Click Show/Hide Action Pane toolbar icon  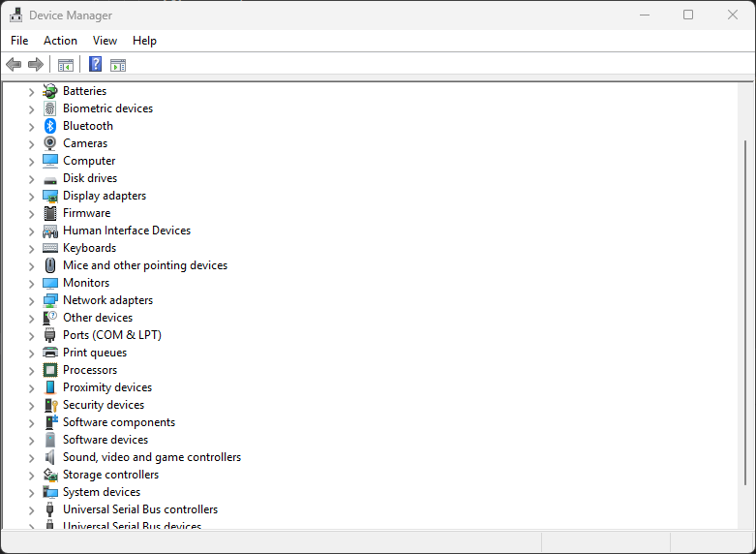tap(118, 65)
